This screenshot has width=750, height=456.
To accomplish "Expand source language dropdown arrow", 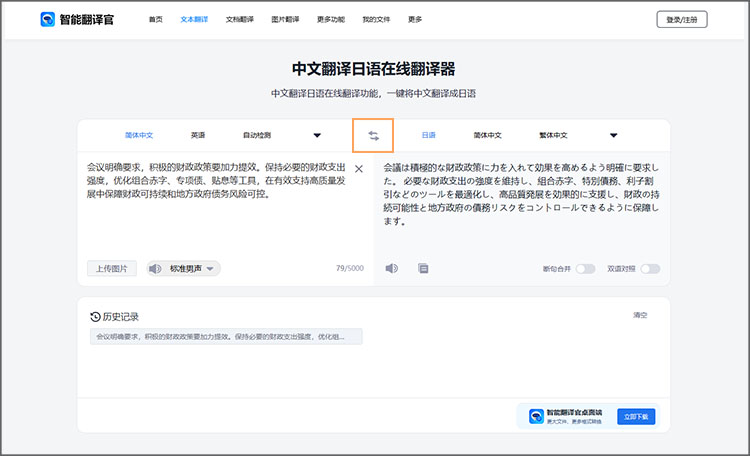I will coord(317,135).
